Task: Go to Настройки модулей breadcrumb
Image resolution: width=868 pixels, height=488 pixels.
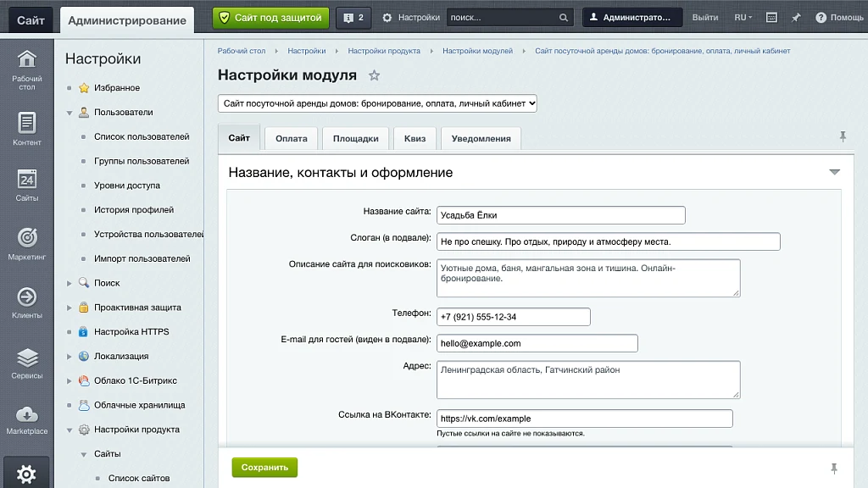Action: [x=477, y=51]
